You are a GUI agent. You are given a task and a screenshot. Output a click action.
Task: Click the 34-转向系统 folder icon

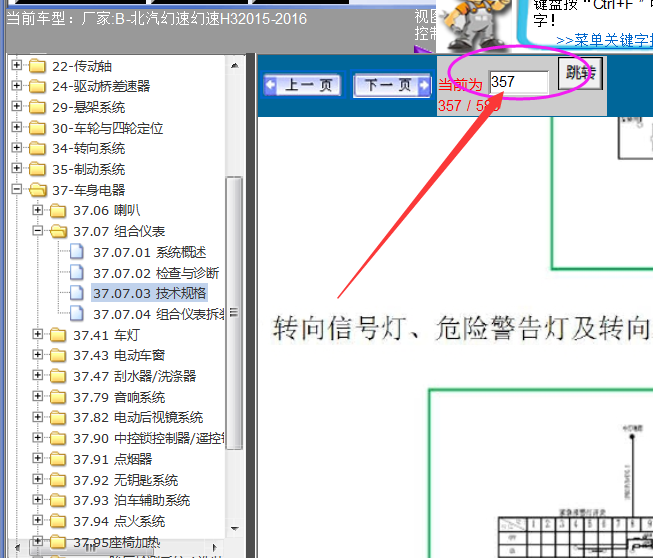point(37,148)
